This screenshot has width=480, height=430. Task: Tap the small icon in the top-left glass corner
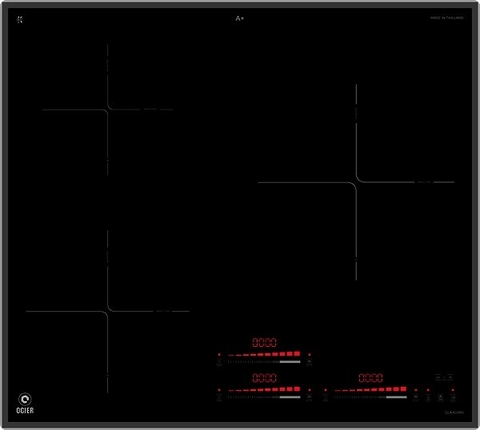(20, 20)
